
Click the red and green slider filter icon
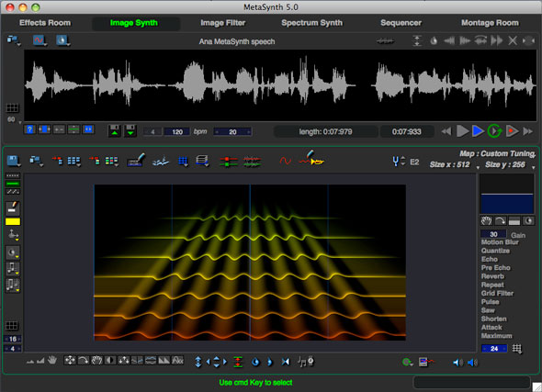point(229,162)
